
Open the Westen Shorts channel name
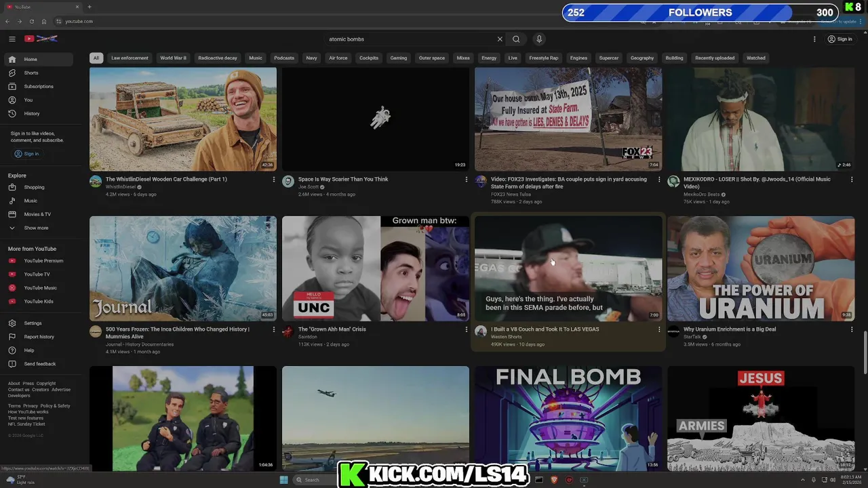(x=507, y=337)
